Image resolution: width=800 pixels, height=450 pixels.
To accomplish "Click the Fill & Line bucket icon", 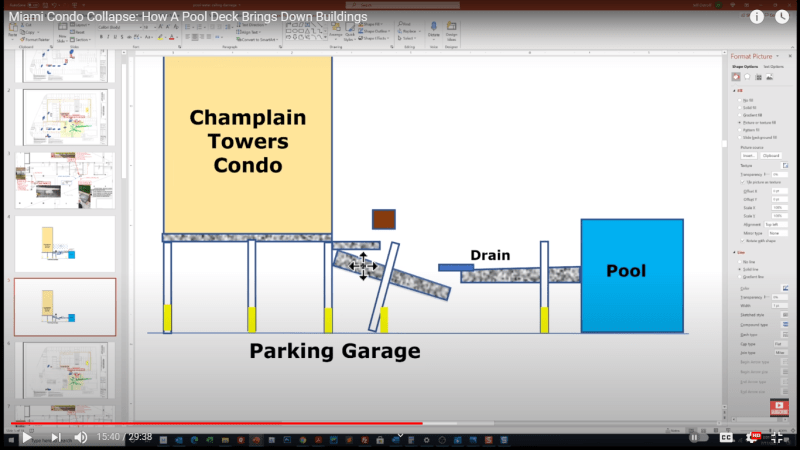I will (736, 77).
